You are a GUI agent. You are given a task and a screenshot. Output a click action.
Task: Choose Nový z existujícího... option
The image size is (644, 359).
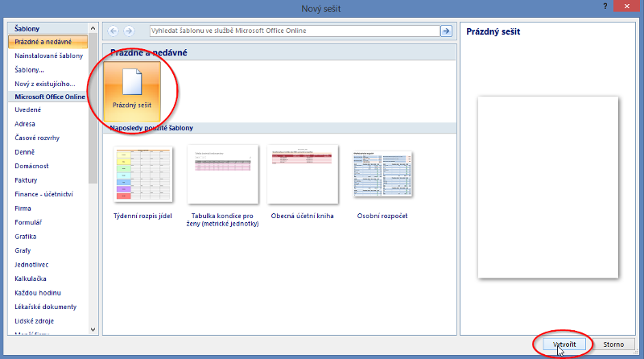(44, 83)
